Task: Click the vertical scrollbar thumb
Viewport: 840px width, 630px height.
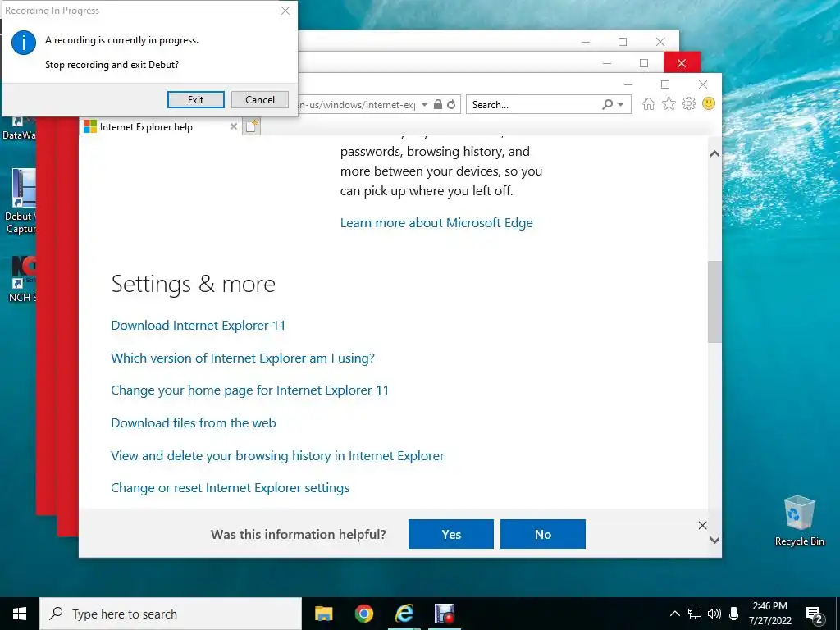Action: click(714, 302)
